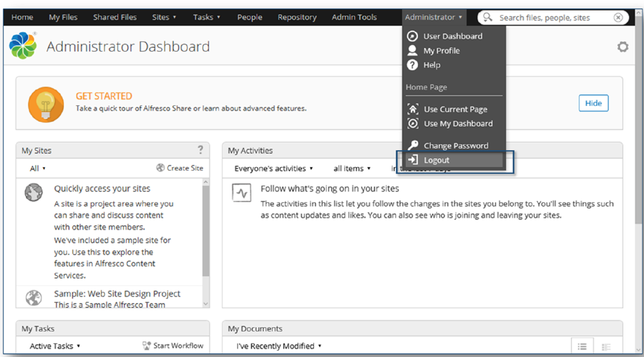
Task: Open the Active Tasks filter dropdown
Action: point(55,346)
